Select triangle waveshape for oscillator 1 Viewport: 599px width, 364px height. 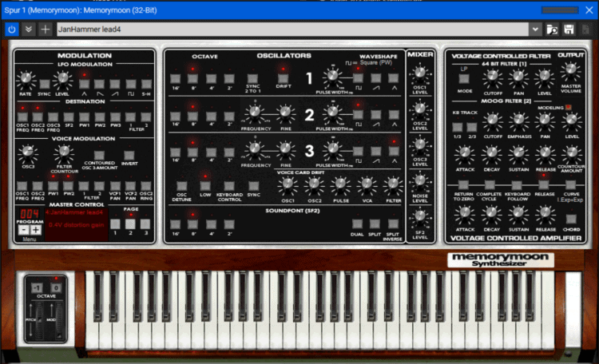point(394,78)
